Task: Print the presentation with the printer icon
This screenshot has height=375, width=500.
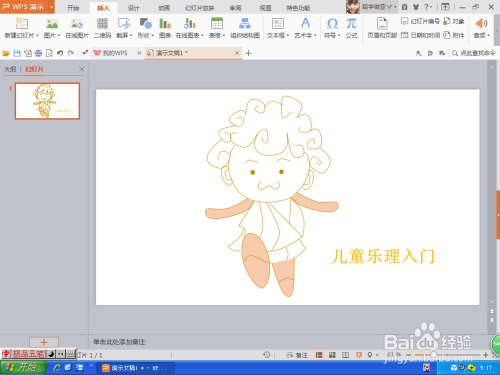Action: 38,53
